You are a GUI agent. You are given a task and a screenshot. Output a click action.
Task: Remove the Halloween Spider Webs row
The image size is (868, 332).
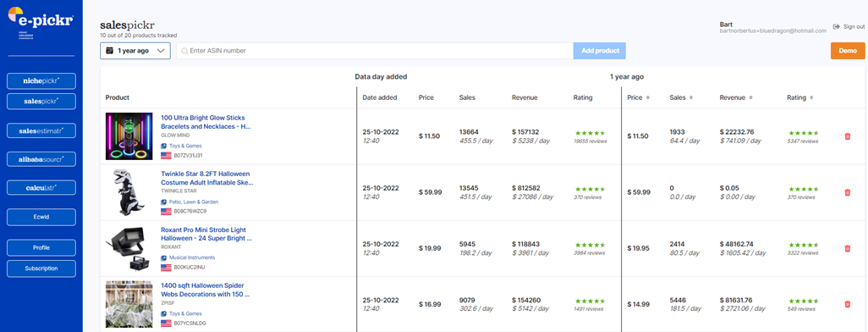point(847,304)
